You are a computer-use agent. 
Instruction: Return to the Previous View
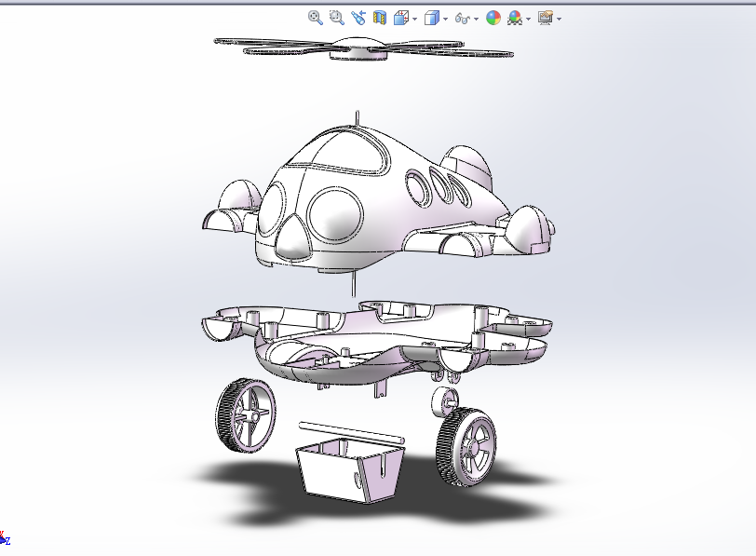click(x=358, y=18)
